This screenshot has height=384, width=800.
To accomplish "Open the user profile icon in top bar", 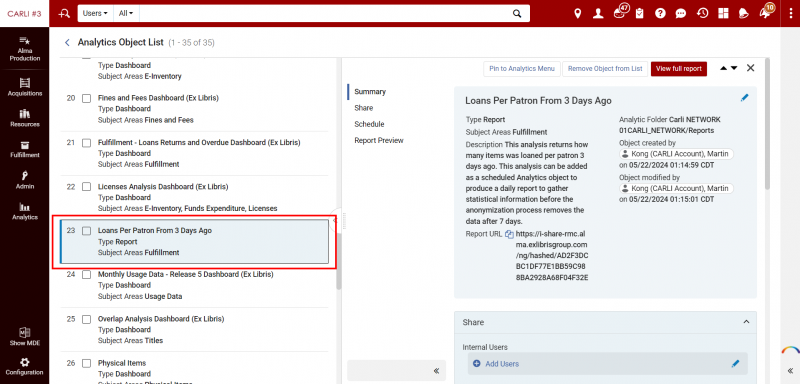I will 598,14.
